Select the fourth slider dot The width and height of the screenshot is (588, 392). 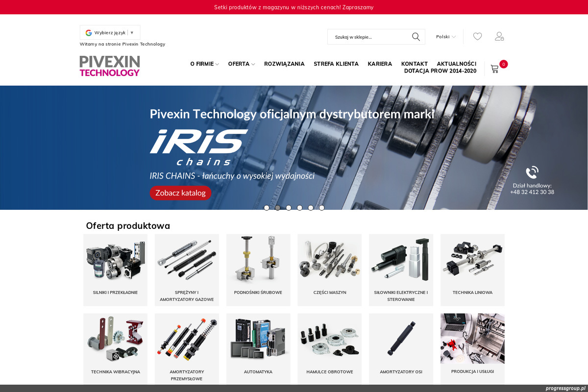pos(299,208)
